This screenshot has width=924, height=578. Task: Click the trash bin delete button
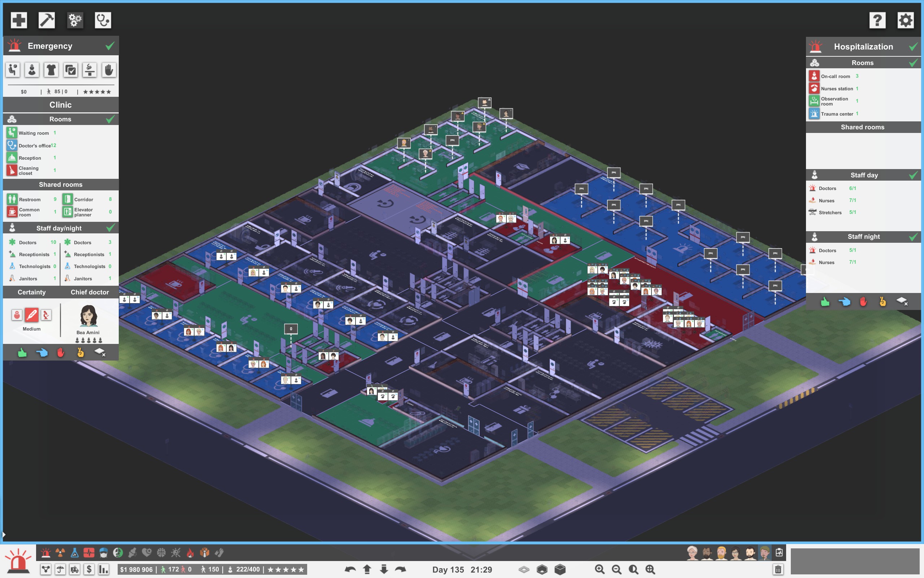[x=778, y=570]
